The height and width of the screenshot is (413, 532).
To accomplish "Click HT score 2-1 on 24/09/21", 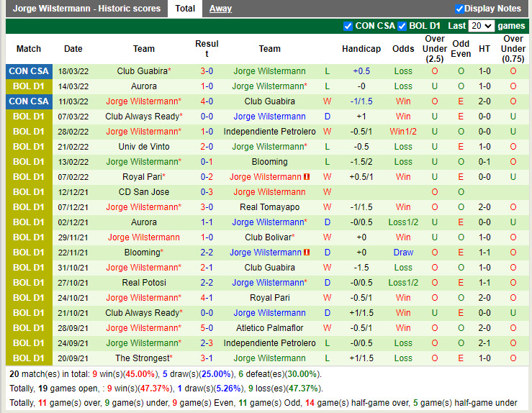I will click(484, 343).
